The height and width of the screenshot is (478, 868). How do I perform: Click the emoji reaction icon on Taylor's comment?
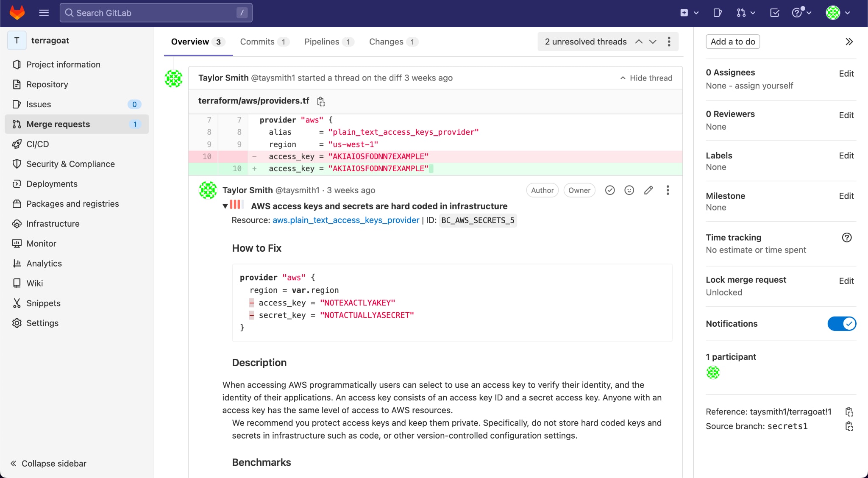pos(629,190)
